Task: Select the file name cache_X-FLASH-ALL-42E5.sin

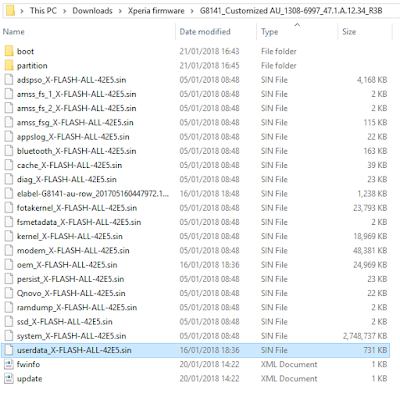Action: [x=69, y=165]
